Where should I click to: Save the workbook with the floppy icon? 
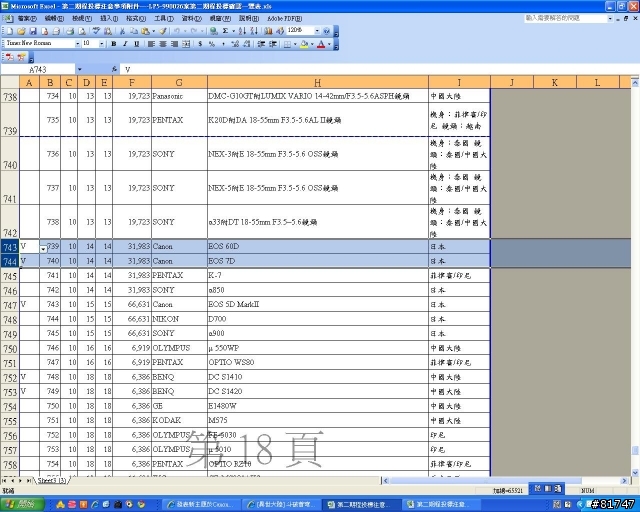(33, 31)
